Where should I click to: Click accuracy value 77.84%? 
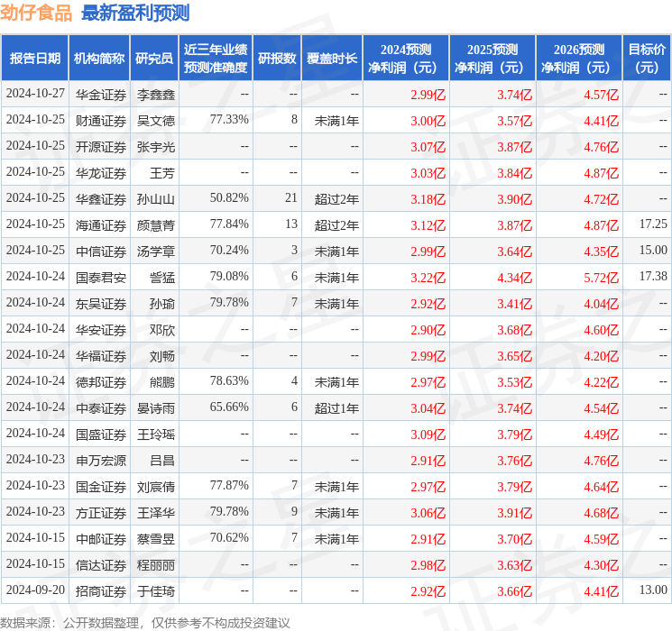(229, 224)
